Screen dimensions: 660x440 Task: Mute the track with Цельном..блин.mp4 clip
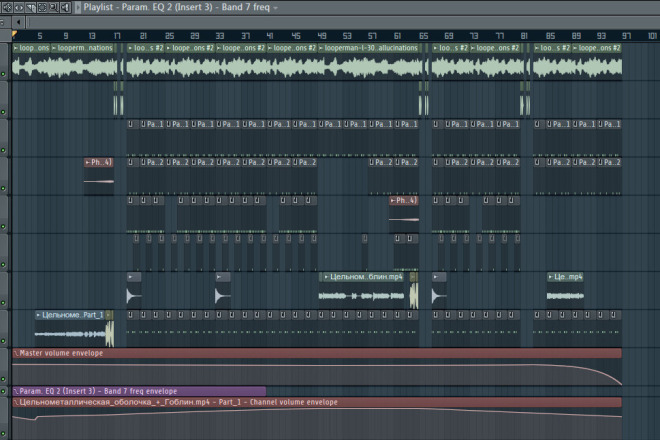[3, 303]
